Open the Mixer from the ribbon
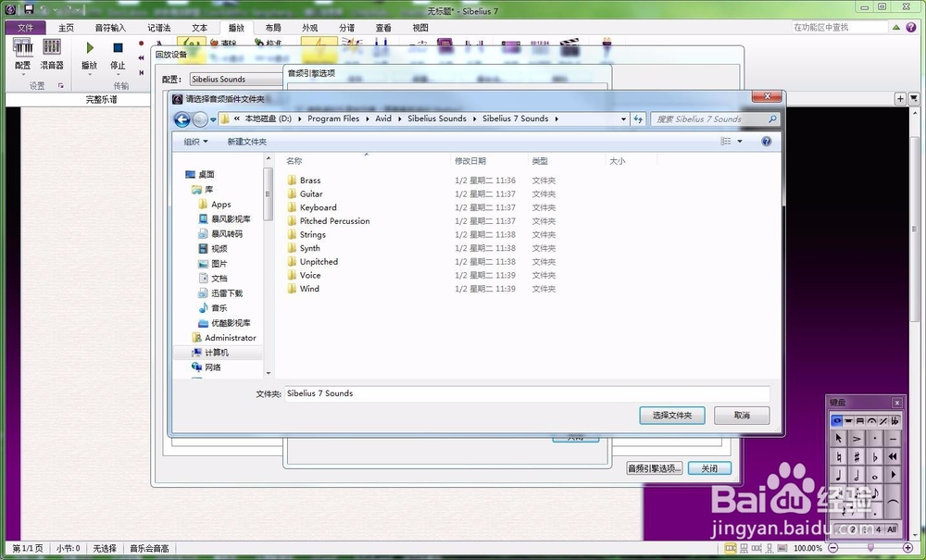This screenshot has width=926, height=560. 51,53
